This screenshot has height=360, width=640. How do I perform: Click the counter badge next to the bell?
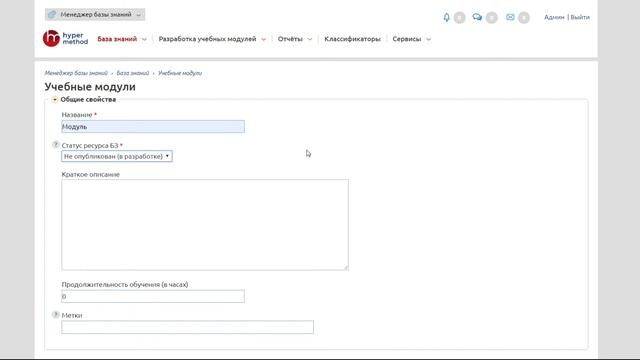click(460, 18)
